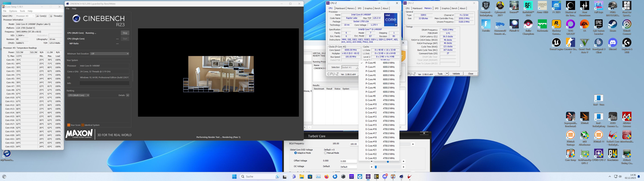Screen dimensions: 644x181
Task: Click the Close button in CPU-Z Memory window
Action: (x=471, y=74)
